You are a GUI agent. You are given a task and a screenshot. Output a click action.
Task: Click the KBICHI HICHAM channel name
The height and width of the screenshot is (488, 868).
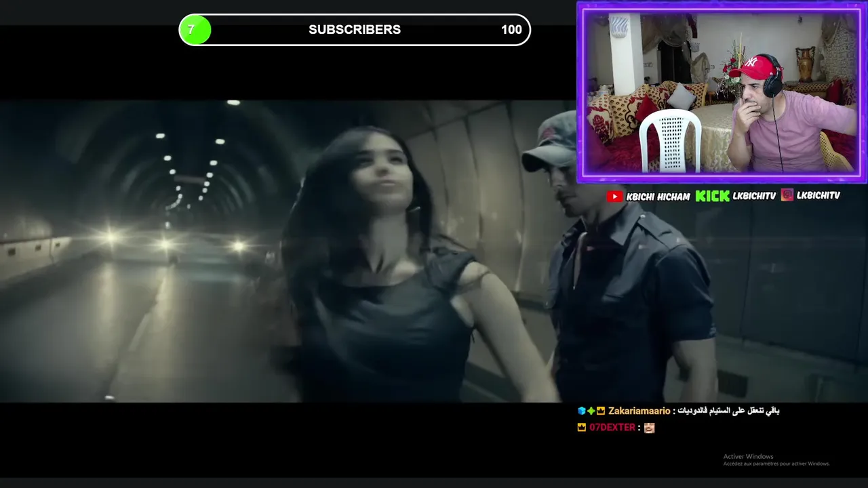(x=657, y=197)
